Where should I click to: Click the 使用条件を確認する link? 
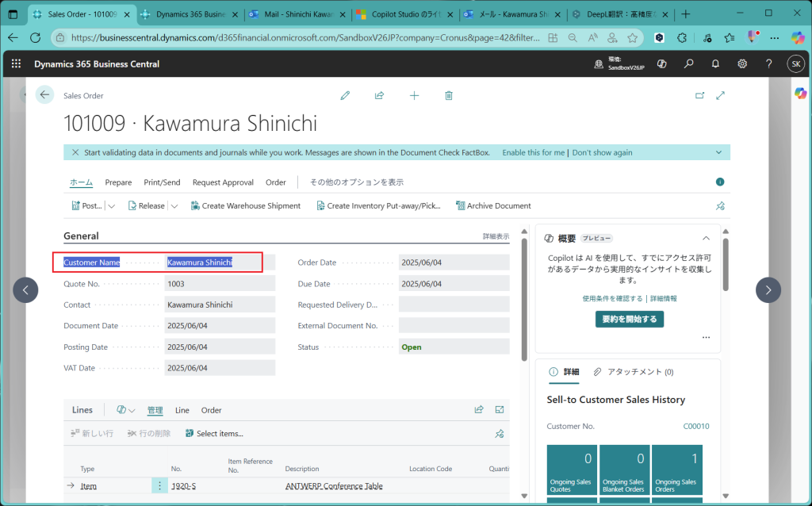click(x=612, y=298)
